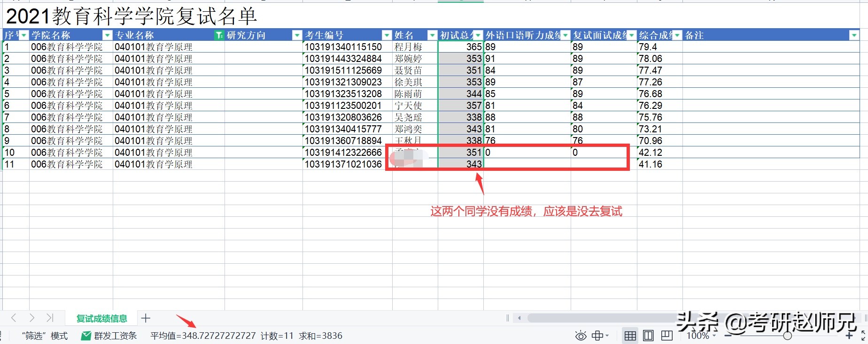Image resolution: width=868 pixels, height=344 pixels.
Task: Click the 求和=3836 status value
Action: point(320,336)
